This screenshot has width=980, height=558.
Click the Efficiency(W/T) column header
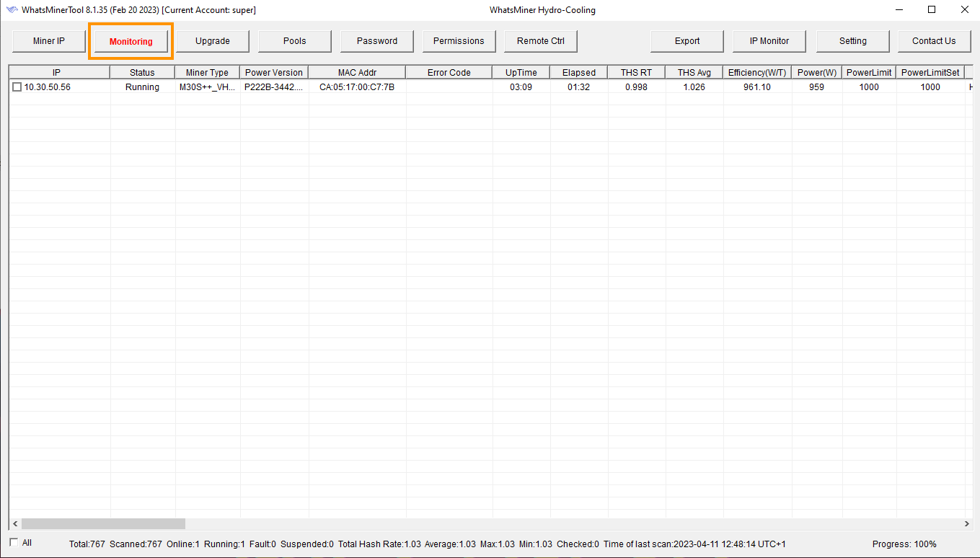(757, 72)
